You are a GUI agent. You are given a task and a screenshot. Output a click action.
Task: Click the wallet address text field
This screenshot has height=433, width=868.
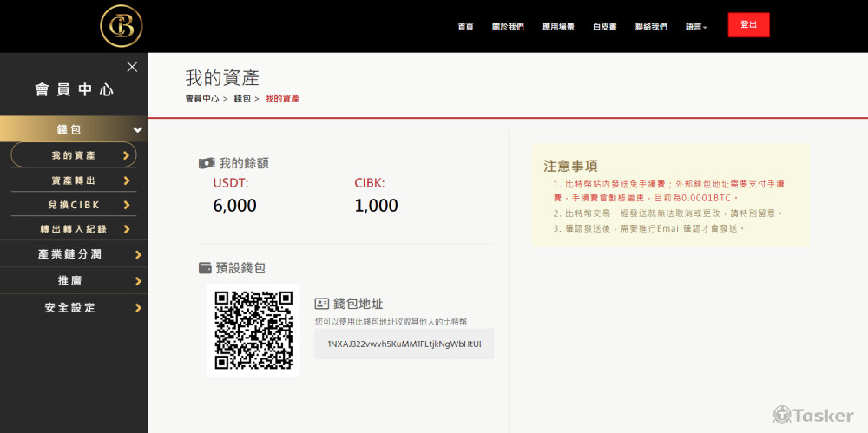(x=404, y=344)
